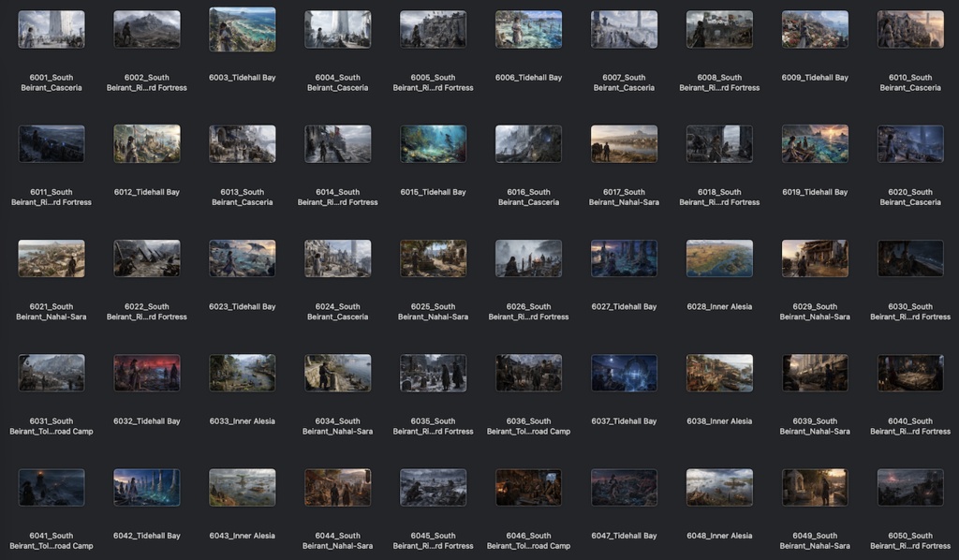Select the 6038_Inner Alesia harbor thumbnail
Viewport: 959px width, 560px height.
coord(719,373)
